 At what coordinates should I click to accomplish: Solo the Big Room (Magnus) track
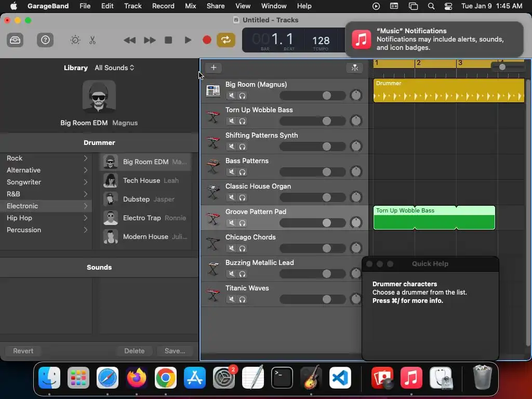pyautogui.click(x=242, y=96)
